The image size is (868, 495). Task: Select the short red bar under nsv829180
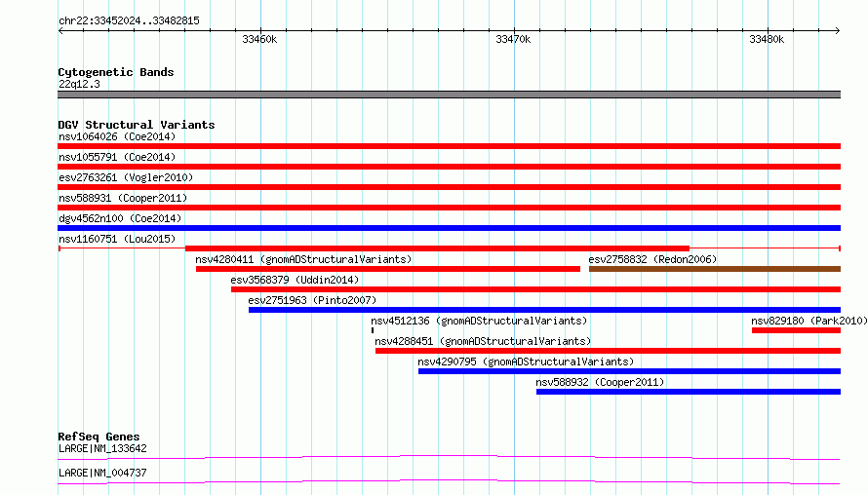(x=796, y=330)
